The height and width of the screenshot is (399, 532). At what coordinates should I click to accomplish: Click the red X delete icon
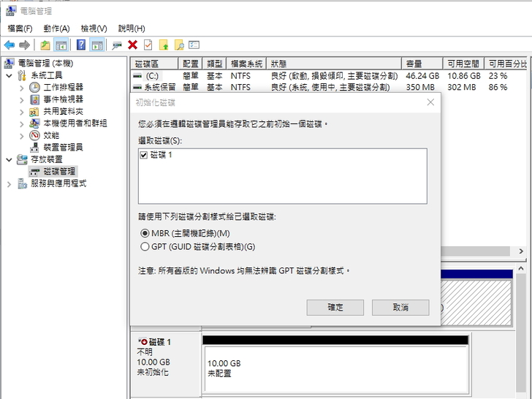(133, 45)
